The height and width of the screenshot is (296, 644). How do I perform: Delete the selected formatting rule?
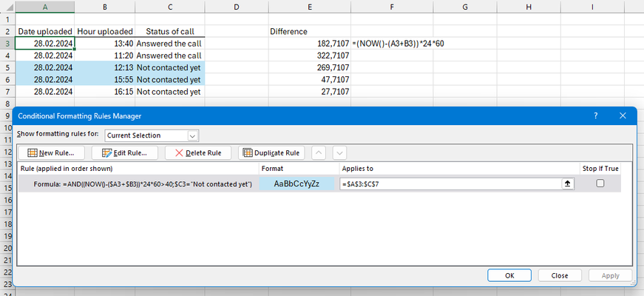[x=198, y=153]
